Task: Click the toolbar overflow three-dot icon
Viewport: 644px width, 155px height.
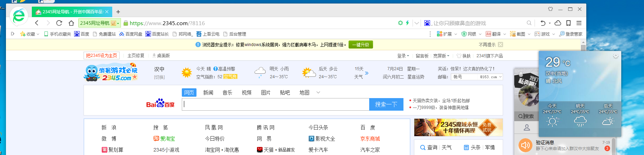Action: pos(430,34)
